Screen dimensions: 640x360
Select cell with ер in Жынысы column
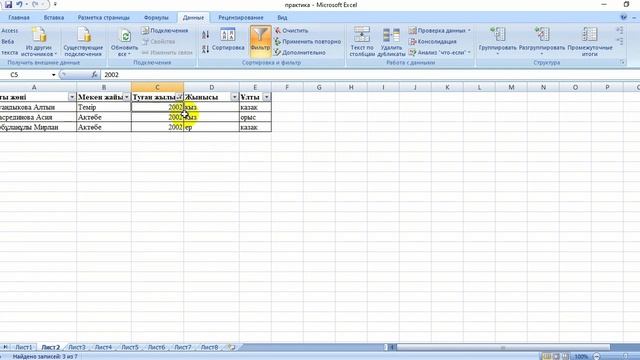(x=211, y=127)
